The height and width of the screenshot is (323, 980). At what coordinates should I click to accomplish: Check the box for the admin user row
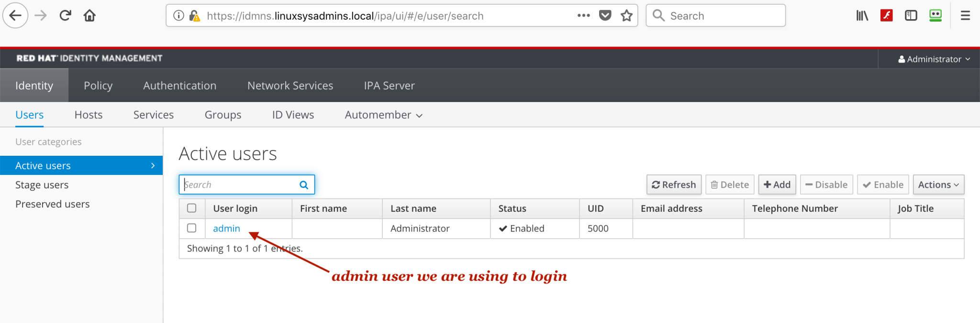[x=192, y=228]
